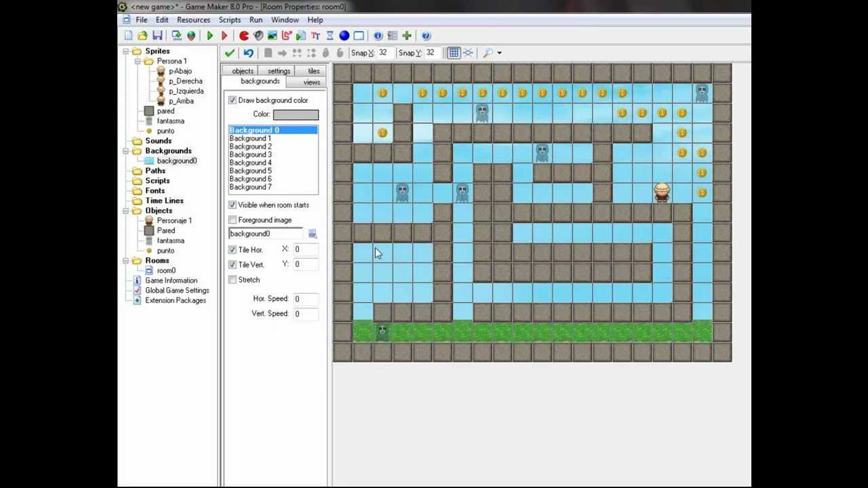The image size is (868, 488).
Task: Open the Edit menu
Action: point(162,20)
